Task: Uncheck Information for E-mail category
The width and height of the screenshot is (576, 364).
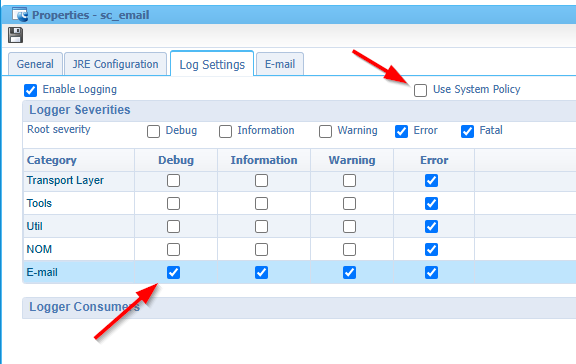Action: (x=261, y=273)
